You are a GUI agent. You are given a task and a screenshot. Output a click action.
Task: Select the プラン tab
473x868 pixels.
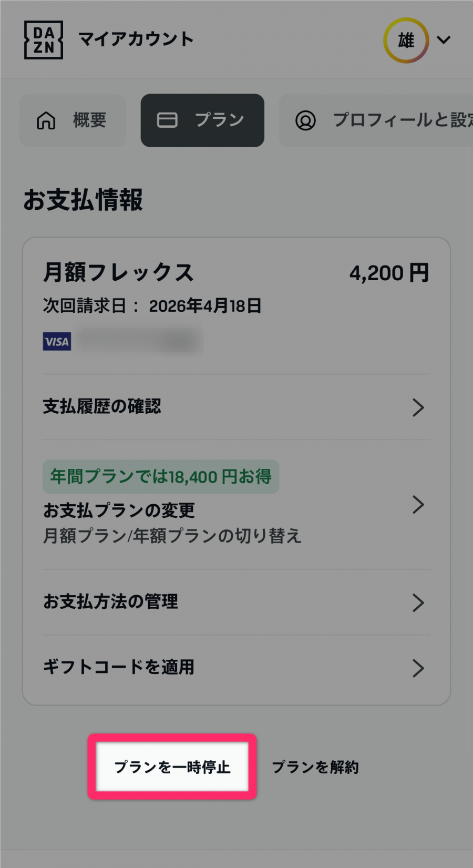(202, 120)
